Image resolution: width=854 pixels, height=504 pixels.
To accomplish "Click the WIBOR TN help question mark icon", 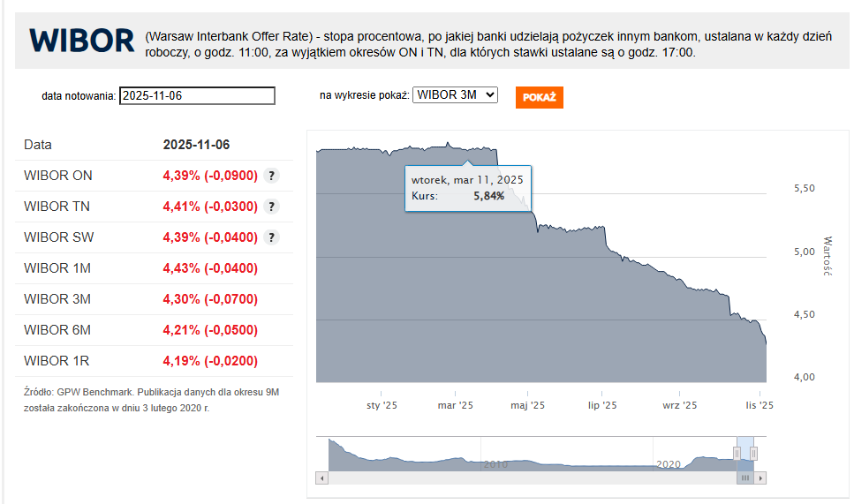I will (272, 207).
